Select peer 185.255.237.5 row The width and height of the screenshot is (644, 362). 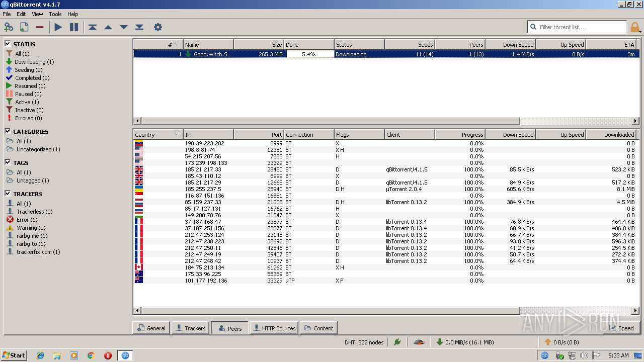pos(386,189)
